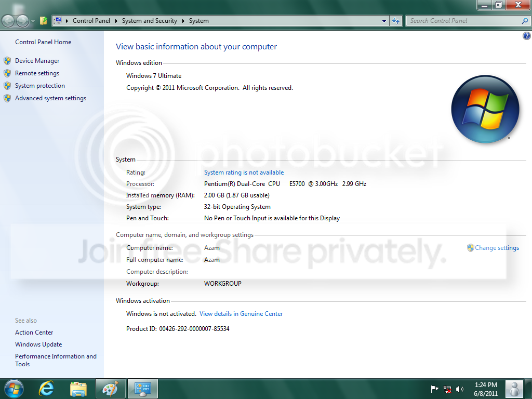Go to Control Panel Home
This screenshot has width=532, height=399.
pos(43,42)
